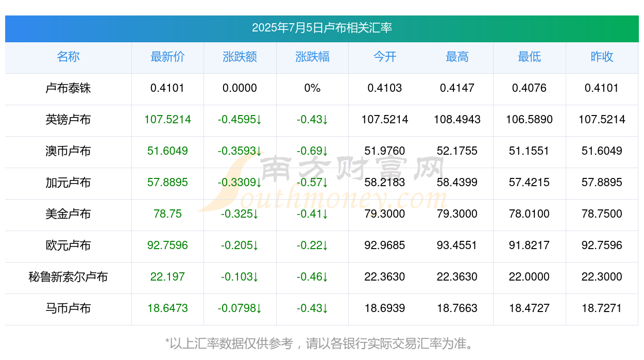Click the 加元卢布 row name
This screenshot has width=644, height=360.
coord(68,183)
